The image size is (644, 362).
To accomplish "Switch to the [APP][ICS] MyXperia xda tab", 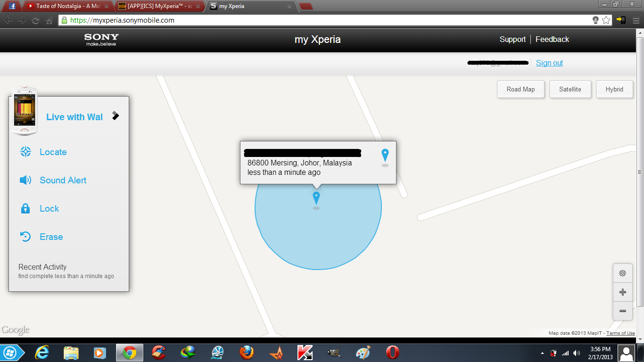I will 159,6.
